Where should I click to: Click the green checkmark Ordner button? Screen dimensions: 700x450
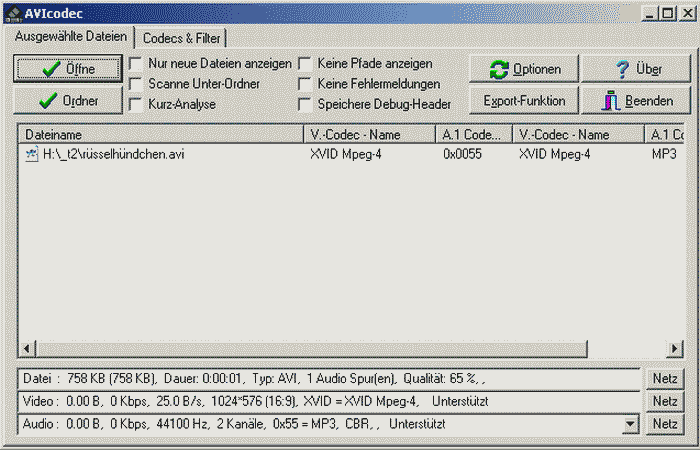pos(67,100)
